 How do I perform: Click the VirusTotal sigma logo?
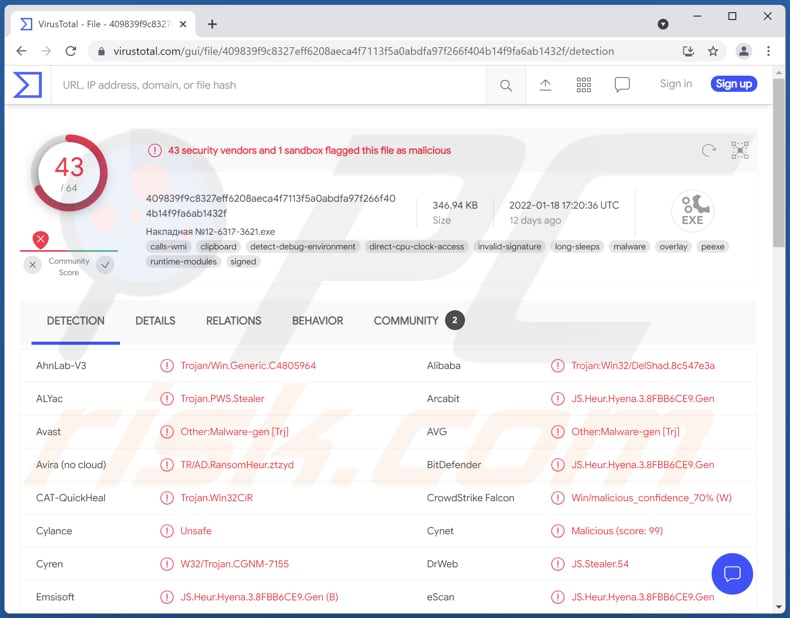27,85
